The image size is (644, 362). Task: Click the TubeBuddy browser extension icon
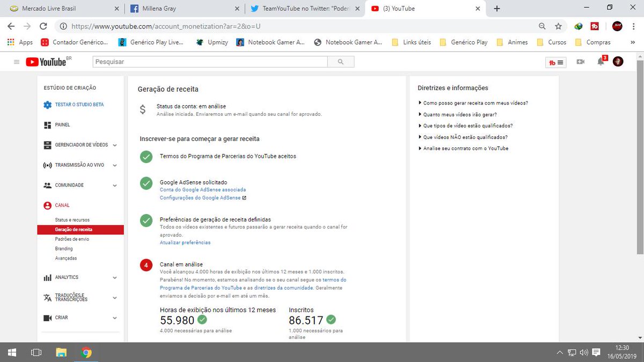[595, 26]
